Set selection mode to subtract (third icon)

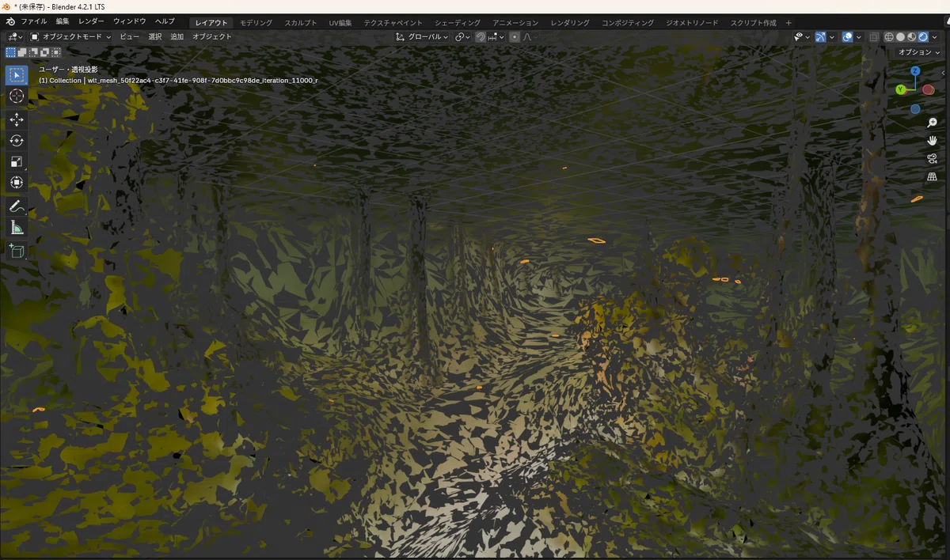click(33, 52)
